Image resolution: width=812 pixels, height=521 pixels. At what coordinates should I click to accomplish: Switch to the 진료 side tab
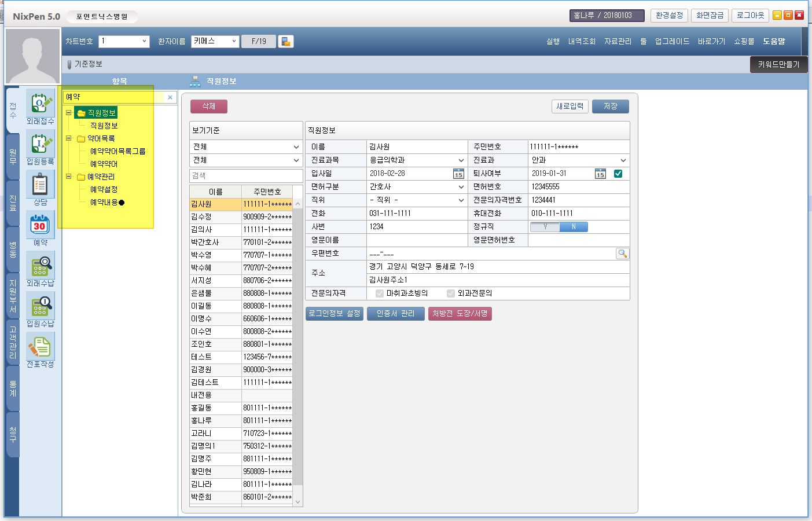click(x=13, y=203)
